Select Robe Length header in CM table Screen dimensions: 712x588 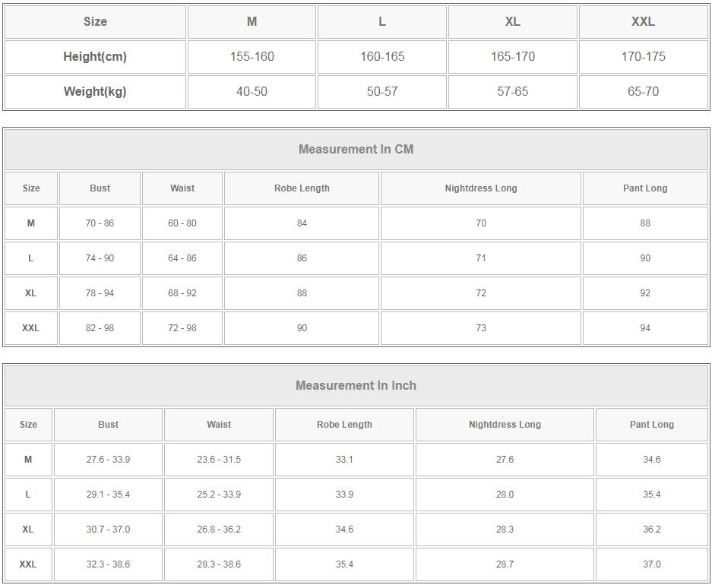[302, 188]
